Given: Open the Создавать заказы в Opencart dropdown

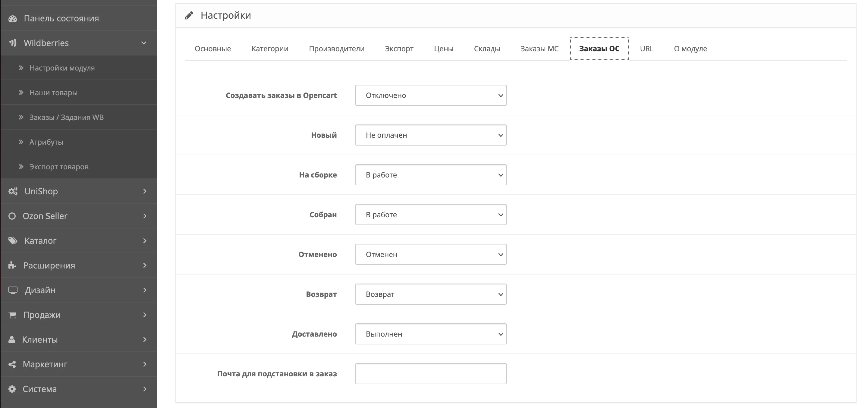Looking at the screenshot, I should (431, 95).
